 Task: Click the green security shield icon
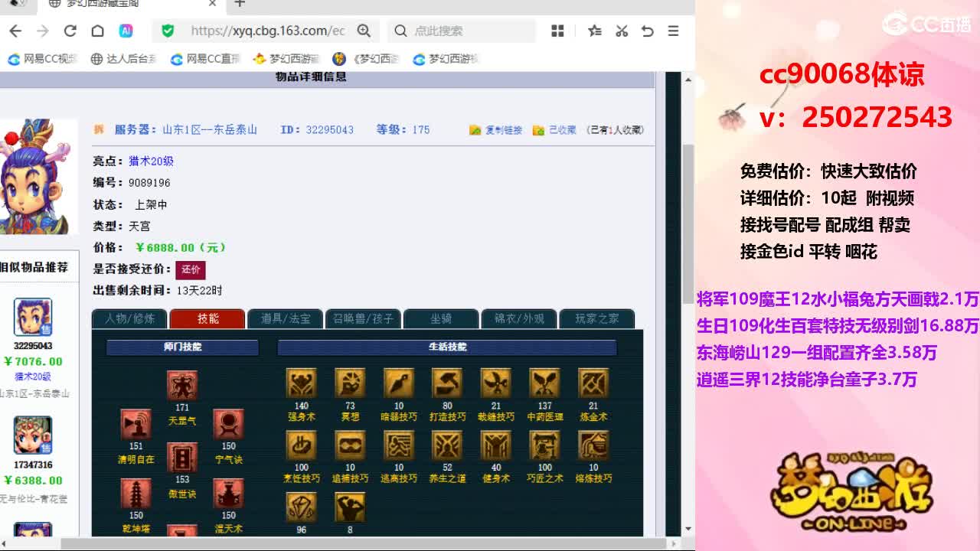point(168,31)
